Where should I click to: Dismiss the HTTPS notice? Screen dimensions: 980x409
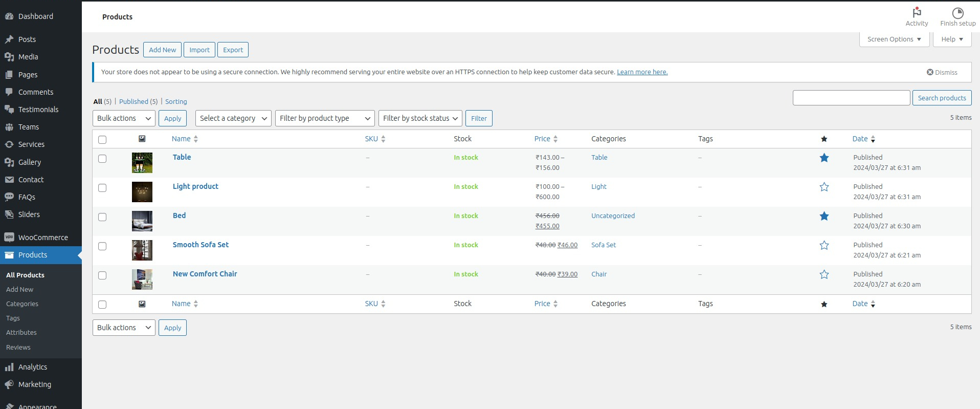(942, 72)
